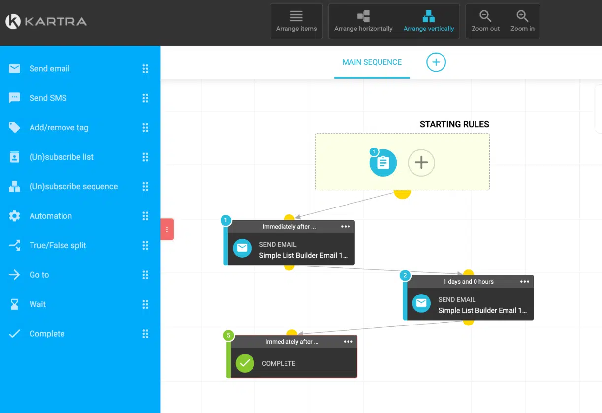Viewport: 602px width, 413px height.
Task: Open the clipboard rule in Starting Rules
Action: click(383, 163)
